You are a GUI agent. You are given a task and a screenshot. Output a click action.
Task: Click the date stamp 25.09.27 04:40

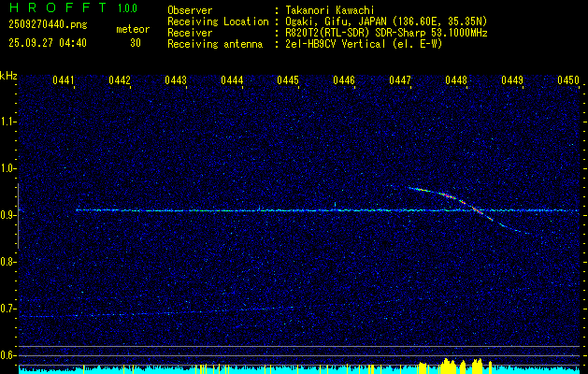tap(47, 43)
